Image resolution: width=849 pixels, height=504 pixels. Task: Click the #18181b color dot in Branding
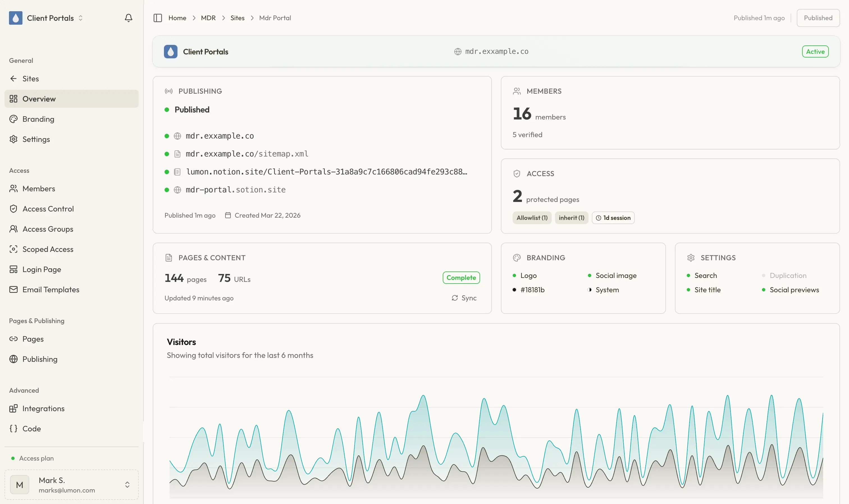click(515, 290)
